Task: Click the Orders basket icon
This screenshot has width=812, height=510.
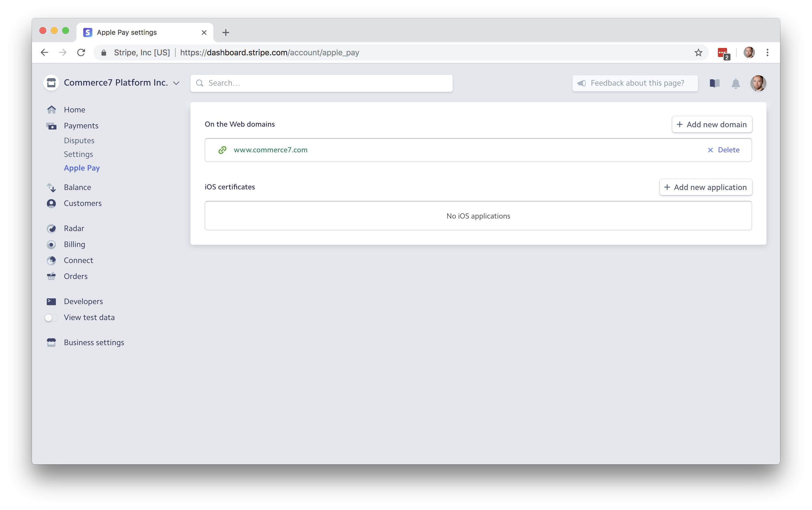Action: click(x=51, y=276)
